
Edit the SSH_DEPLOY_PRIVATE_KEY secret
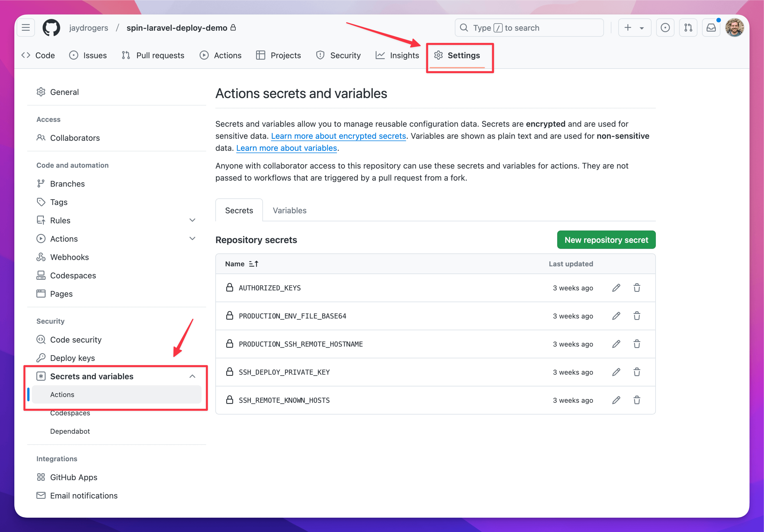pyautogui.click(x=616, y=372)
